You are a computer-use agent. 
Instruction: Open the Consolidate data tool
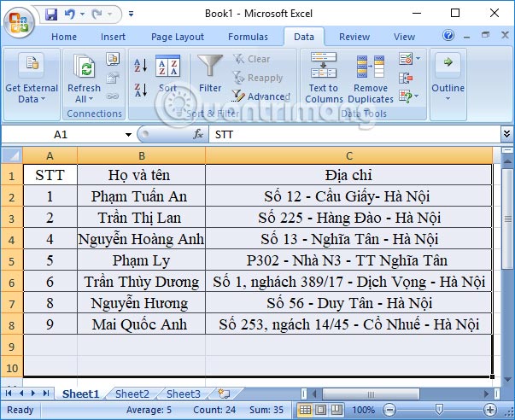click(406, 78)
